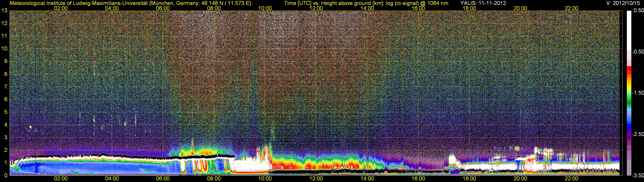Click the 12:00 time label on top axis
644x182 pixels.
[316, 8]
